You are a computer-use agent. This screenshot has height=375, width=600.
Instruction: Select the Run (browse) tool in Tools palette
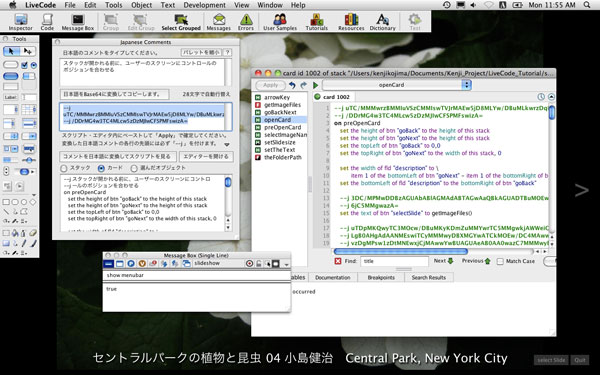click(11, 51)
